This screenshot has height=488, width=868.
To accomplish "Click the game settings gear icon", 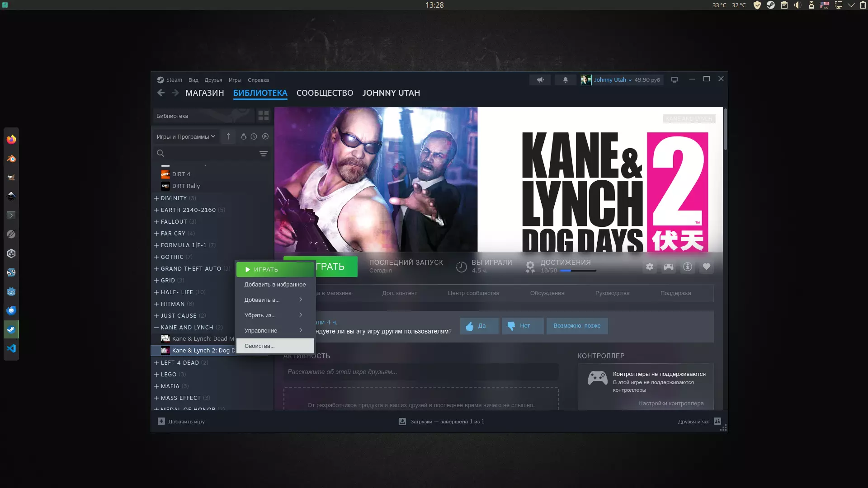I will [649, 267].
